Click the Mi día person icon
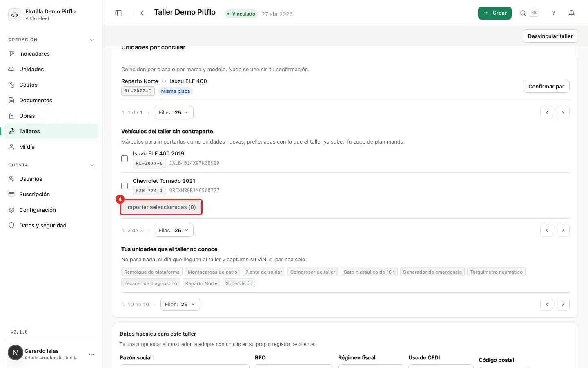Viewport: 588px width, 368px height. click(11, 147)
